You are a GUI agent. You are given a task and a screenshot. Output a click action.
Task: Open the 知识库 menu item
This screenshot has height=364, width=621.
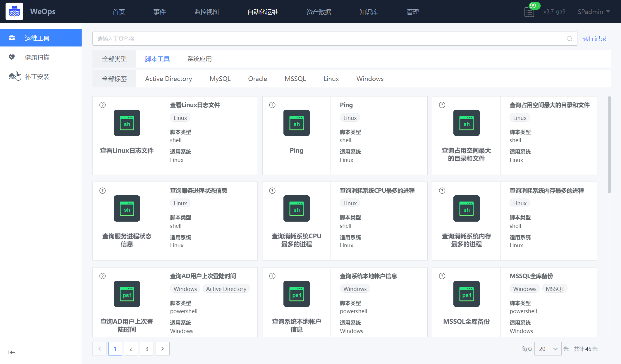(x=368, y=12)
